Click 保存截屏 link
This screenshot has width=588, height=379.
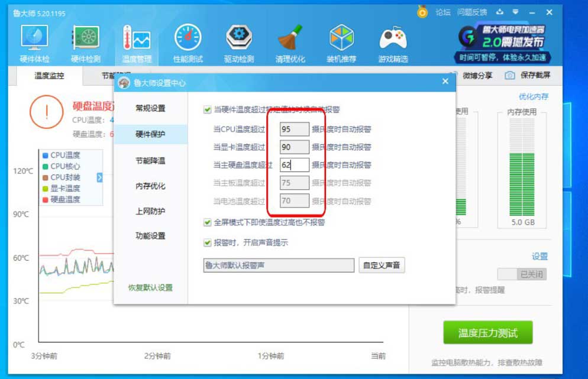click(535, 75)
